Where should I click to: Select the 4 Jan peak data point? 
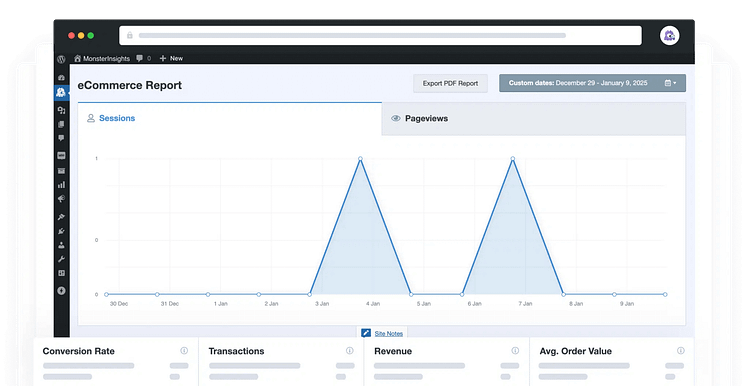(x=360, y=159)
